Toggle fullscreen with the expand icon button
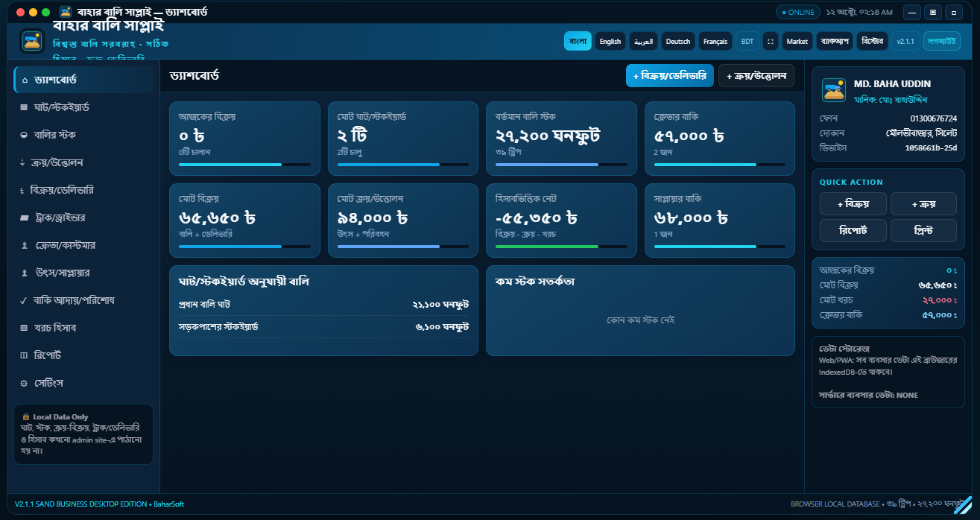Image resolution: width=980 pixels, height=520 pixels. pyautogui.click(x=771, y=42)
